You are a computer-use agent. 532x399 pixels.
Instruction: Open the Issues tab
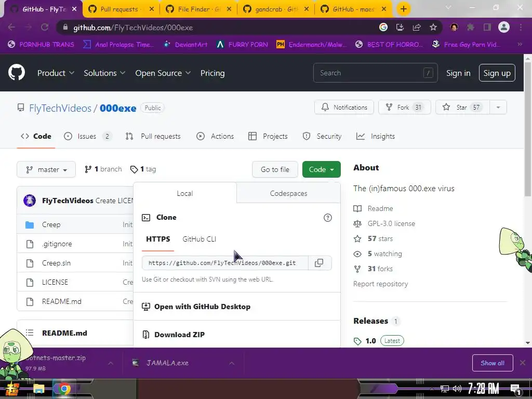click(x=88, y=137)
